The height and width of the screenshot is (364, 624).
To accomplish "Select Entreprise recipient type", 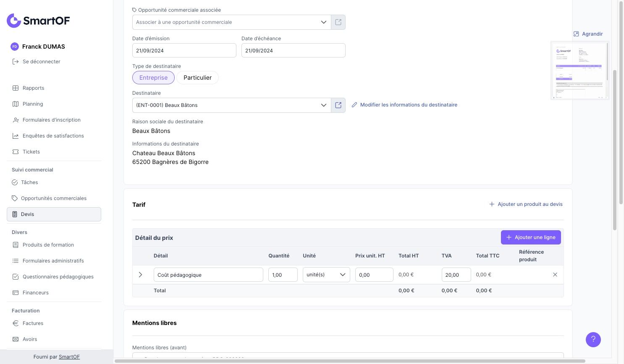I will coord(153,78).
